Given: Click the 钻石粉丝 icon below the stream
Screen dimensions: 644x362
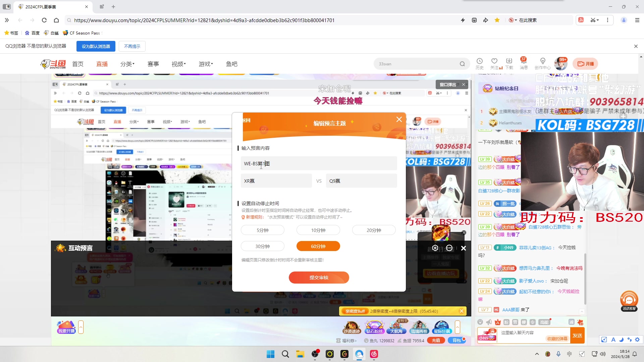Looking at the screenshot, I should point(374,327).
